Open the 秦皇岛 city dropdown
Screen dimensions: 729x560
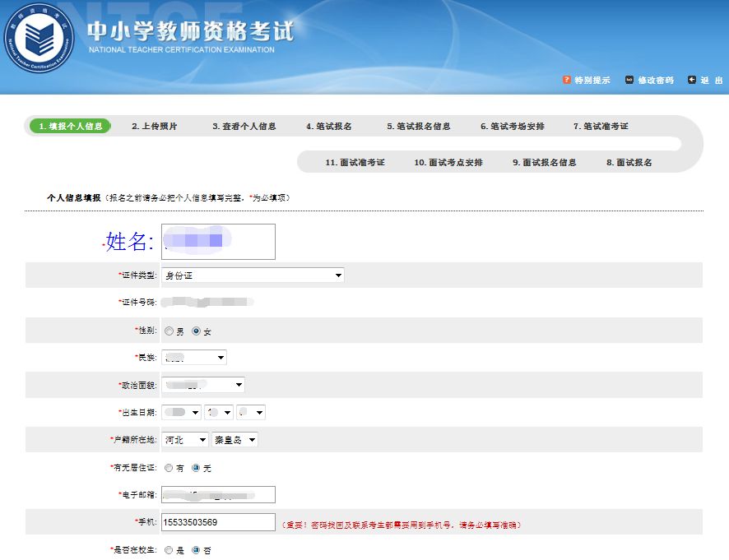point(234,440)
